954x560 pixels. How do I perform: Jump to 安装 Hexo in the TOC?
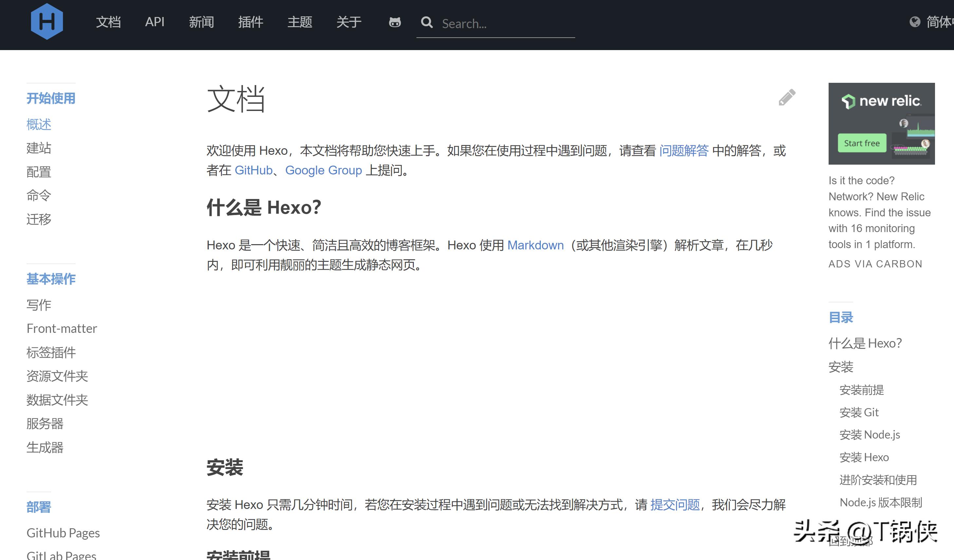coord(864,458)
